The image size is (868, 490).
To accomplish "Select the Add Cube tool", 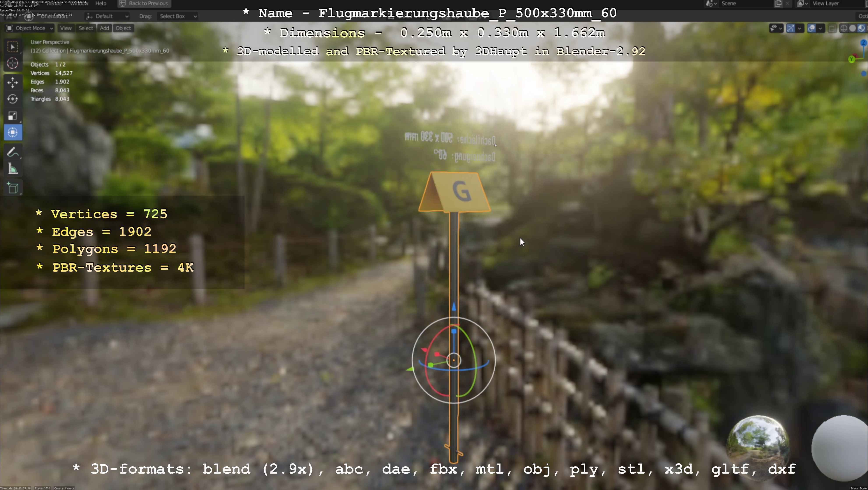I will tap(13, 188).
